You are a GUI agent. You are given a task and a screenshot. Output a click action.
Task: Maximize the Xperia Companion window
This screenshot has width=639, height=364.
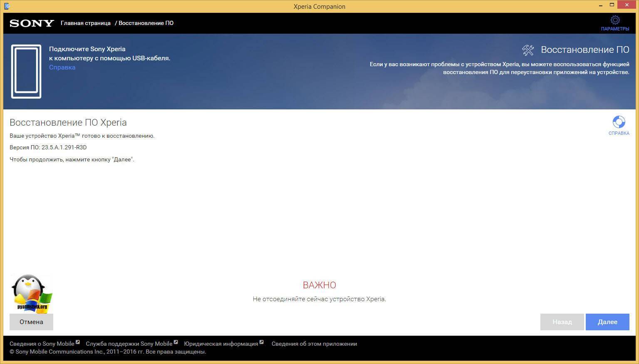pyautogui.click(x=612, y=5)
